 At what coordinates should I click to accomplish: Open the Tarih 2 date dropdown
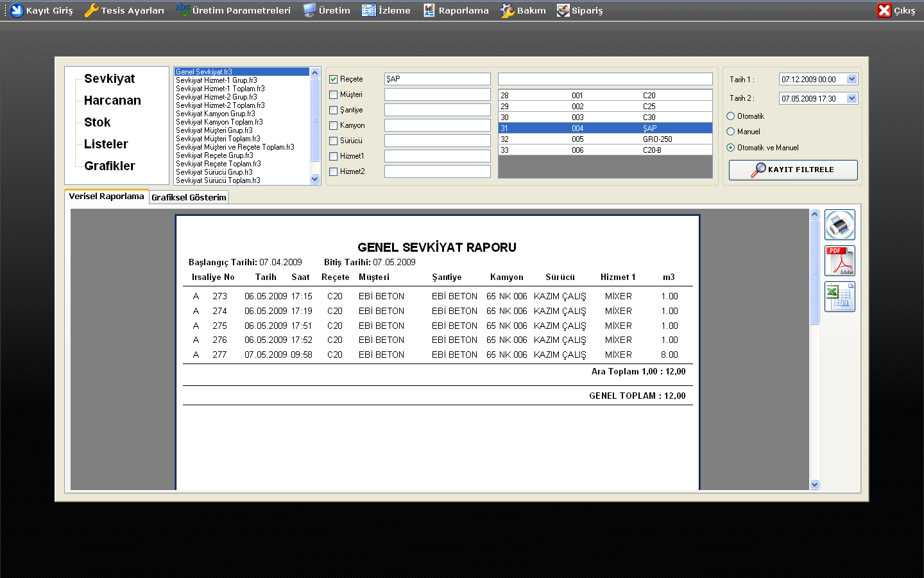852,98
